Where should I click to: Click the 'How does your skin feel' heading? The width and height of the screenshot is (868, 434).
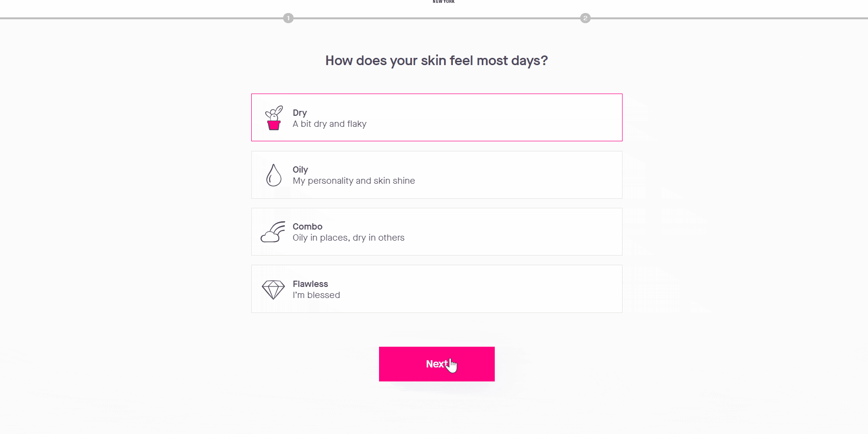click(437, 61)
